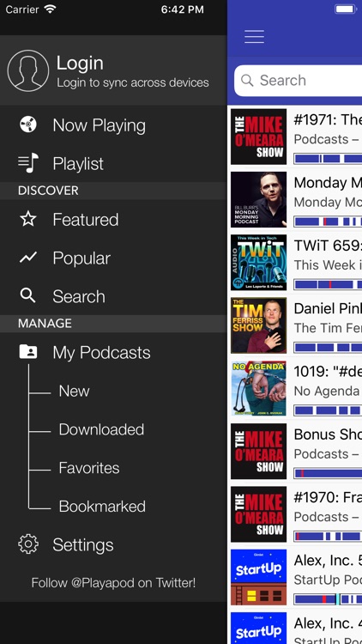
Task: Tap the Search input field
Action: click(x=298, y=81)
